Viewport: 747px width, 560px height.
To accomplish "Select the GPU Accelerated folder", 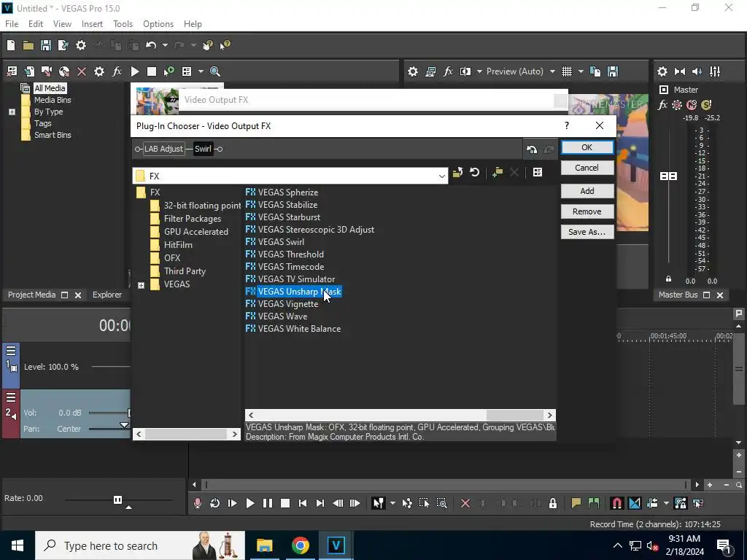I will pyautogui.click(x=196, y=232).
